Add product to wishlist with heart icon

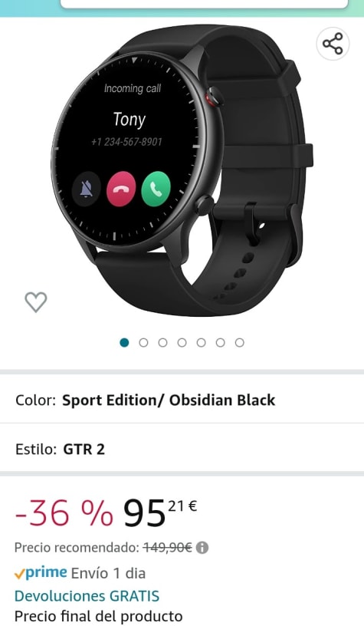pos(36,301)
